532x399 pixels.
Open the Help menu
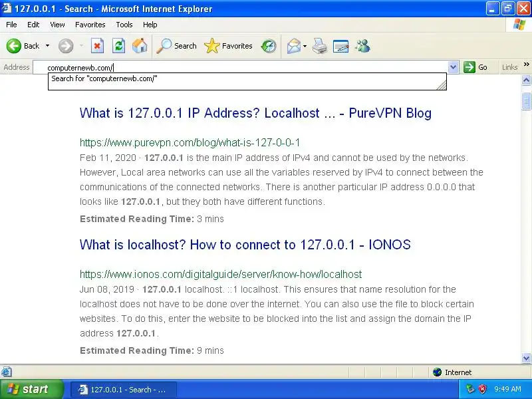[150, 25]
